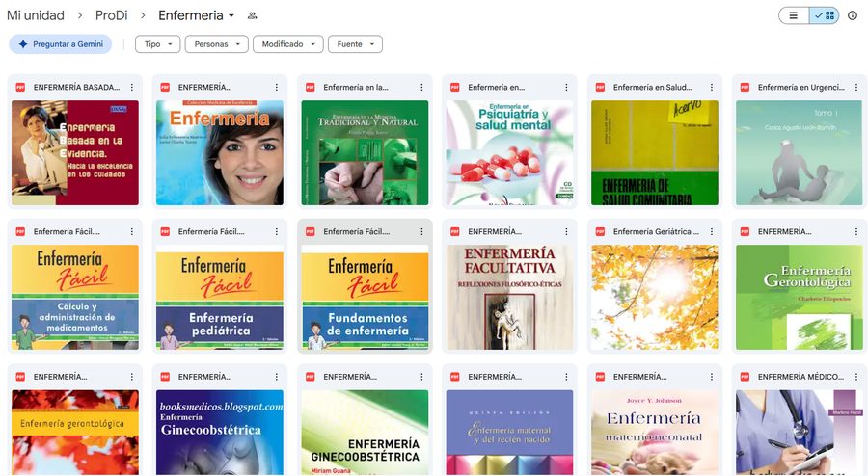Show folder details with the info icon
This screenshot has height=476, width=868.
(853, 15)
